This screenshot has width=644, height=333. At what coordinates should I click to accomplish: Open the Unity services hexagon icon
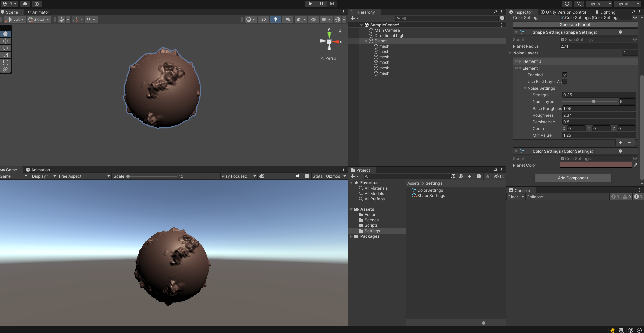click(37, 4)
